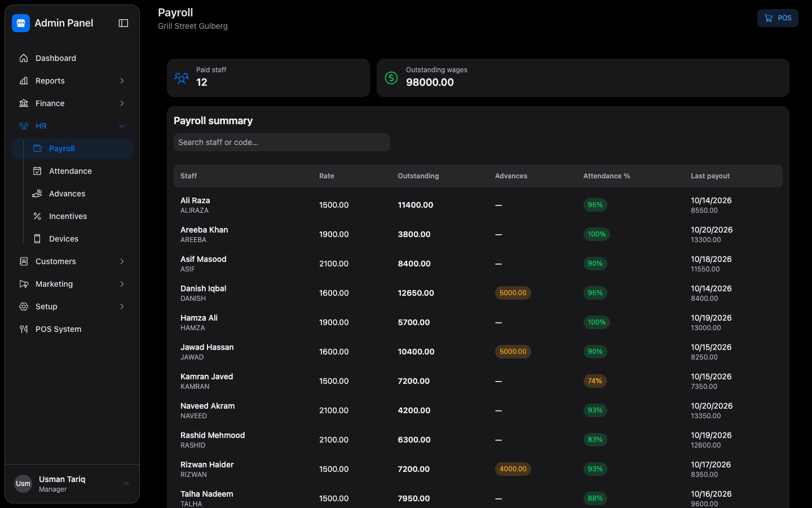Open the POS button in header
This screenshot has height=508, width=812.
(778, 18)
